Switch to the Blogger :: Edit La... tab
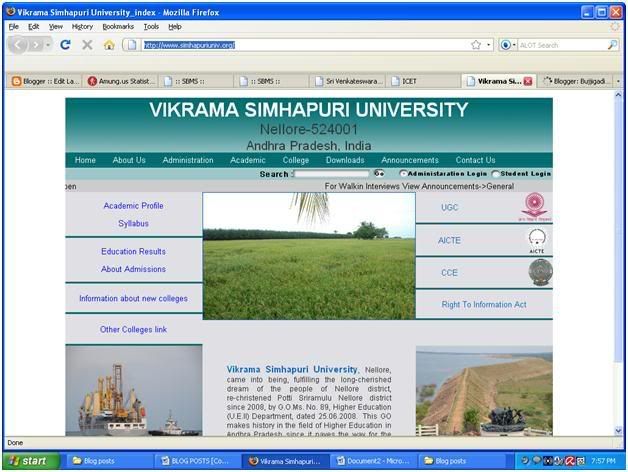The height and width of the screenshot is (472, 628). point(44,81)
